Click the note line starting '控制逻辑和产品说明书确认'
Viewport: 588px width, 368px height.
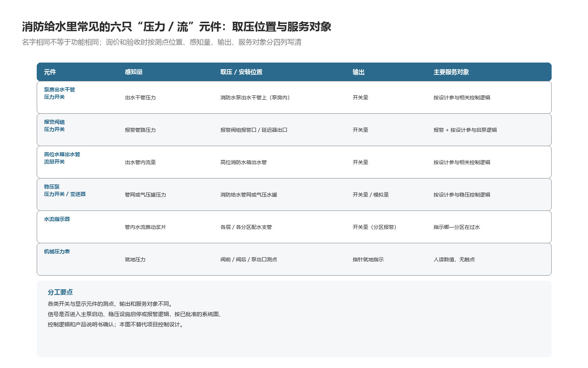tap(116, 325)
